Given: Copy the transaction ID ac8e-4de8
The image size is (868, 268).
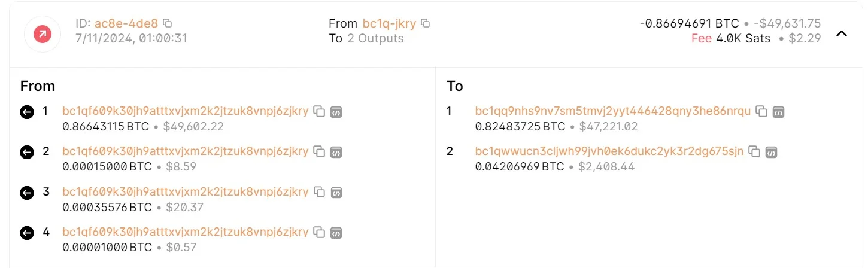Looking at the screenshot, I should click(168, 23).
